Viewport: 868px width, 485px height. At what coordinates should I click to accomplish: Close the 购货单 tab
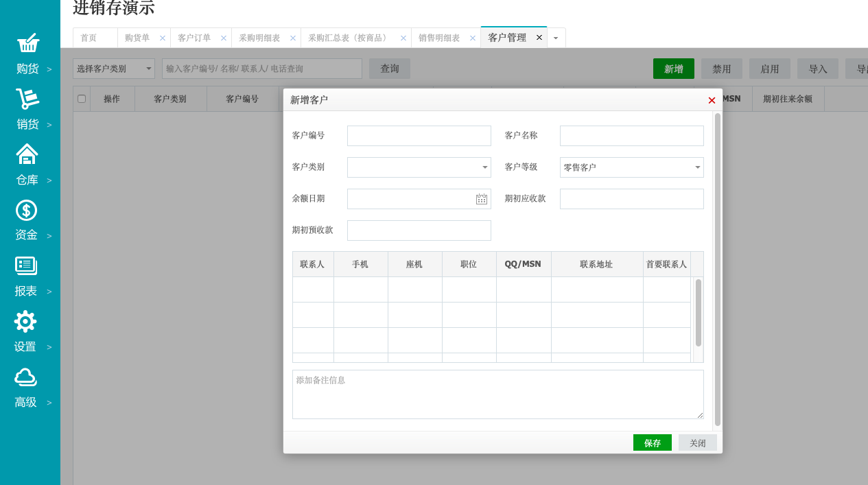163,38
